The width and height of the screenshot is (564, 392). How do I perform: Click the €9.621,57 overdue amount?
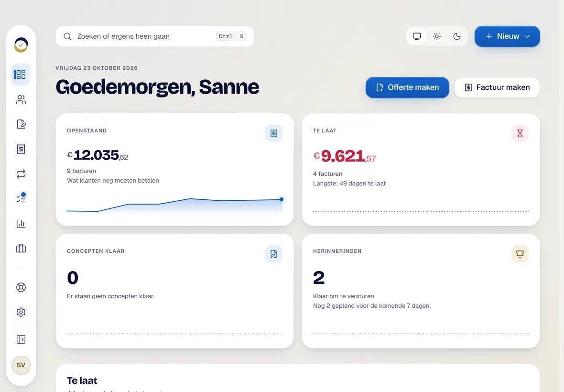pos(345,156)
